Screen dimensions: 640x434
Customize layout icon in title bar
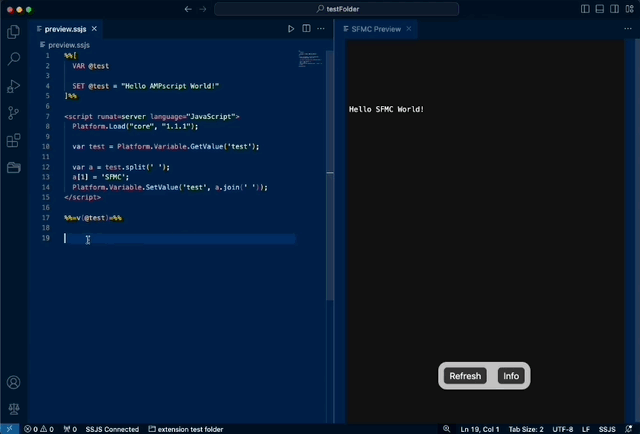point(629,9)
